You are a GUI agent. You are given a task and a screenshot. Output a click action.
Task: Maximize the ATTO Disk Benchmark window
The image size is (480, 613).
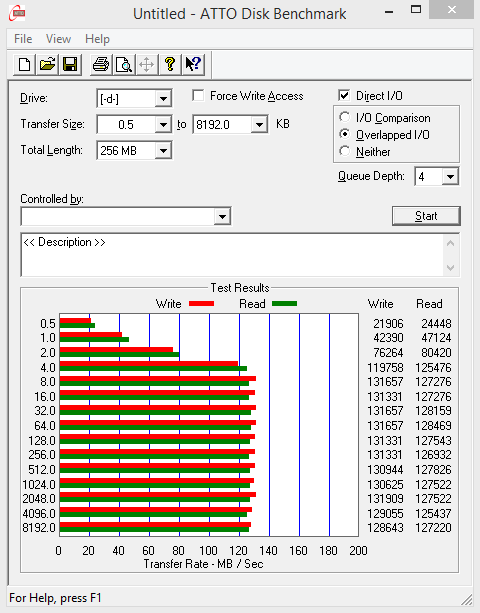[x=416, y=9]
